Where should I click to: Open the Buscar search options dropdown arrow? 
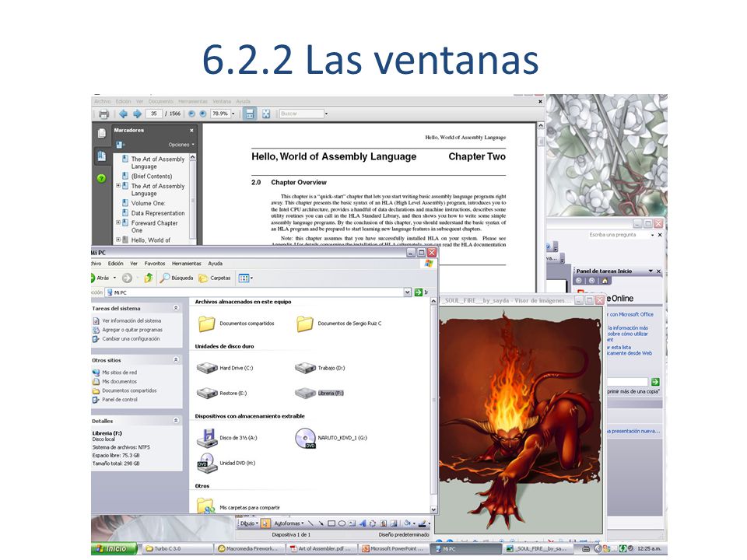click(326, 114)
